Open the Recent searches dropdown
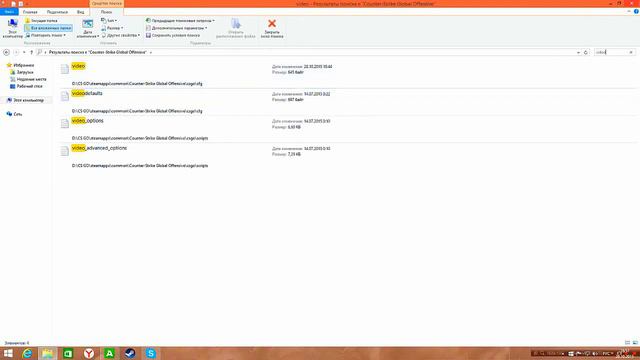 coord(180,20)
